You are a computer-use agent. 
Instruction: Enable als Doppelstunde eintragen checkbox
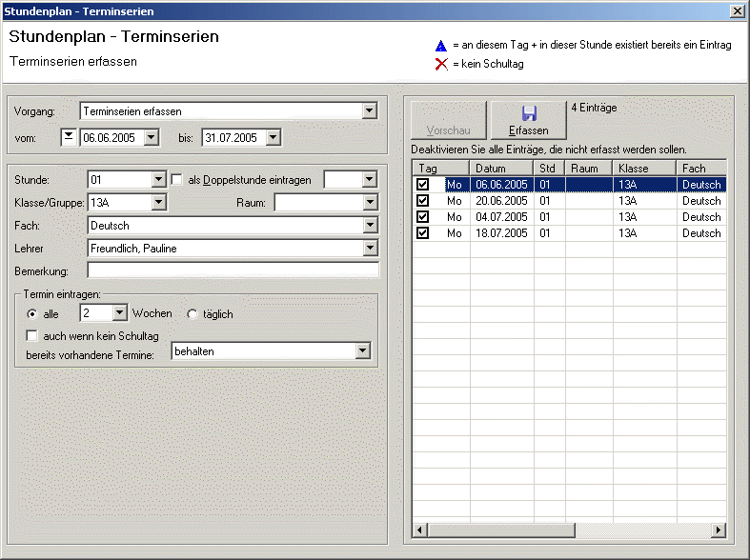(x=177, y=180)
